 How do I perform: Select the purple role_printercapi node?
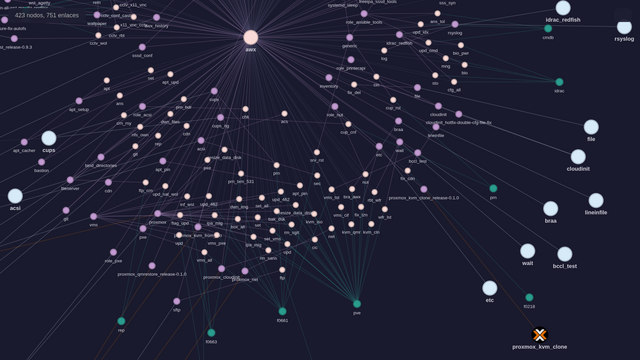tap(351, 60)
